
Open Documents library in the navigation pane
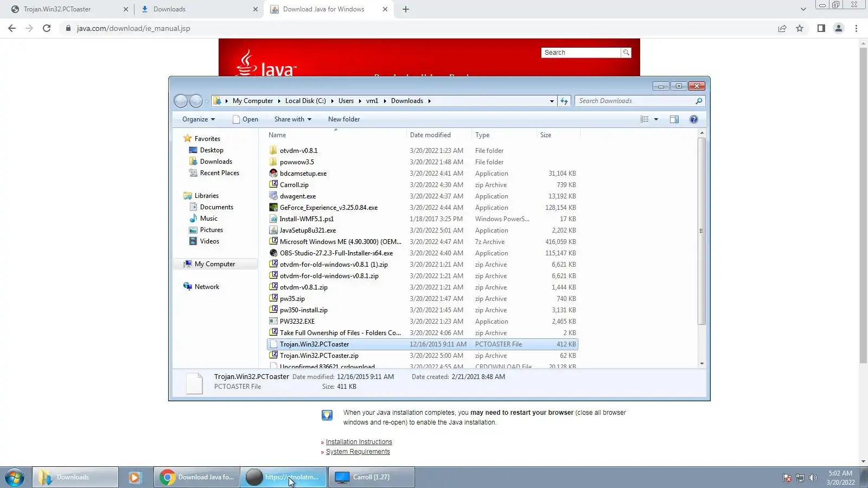pyautogui.click(x=216, y=207)
